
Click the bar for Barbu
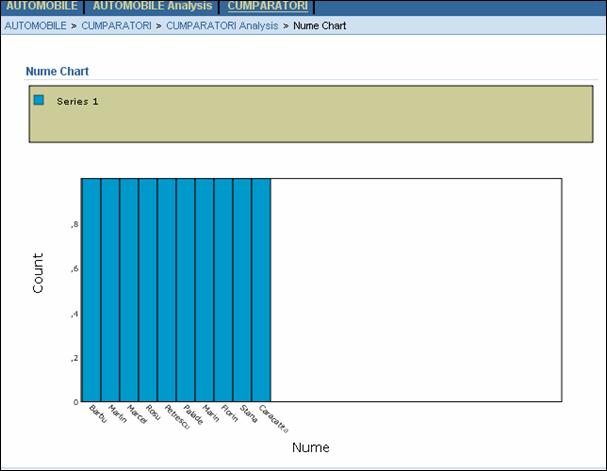pyautogui.click(x=91, y=290)
